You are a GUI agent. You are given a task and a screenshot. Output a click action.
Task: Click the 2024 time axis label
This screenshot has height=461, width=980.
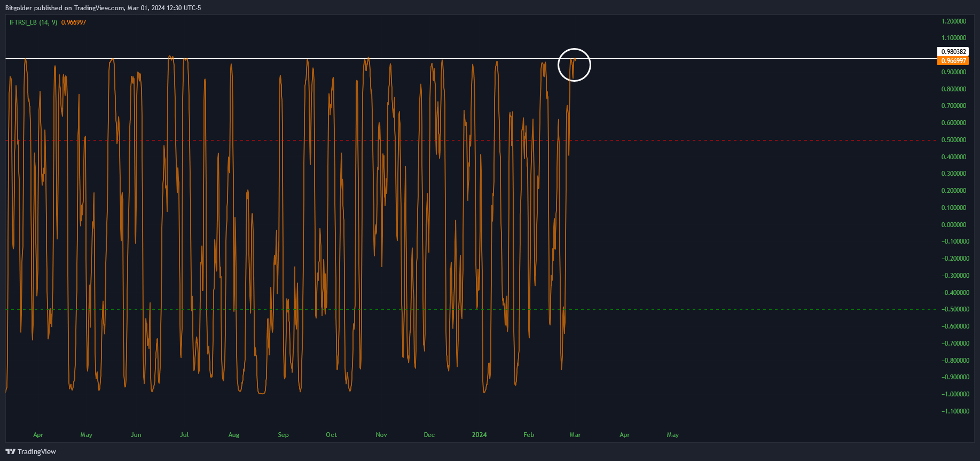(x=480, y=435)
